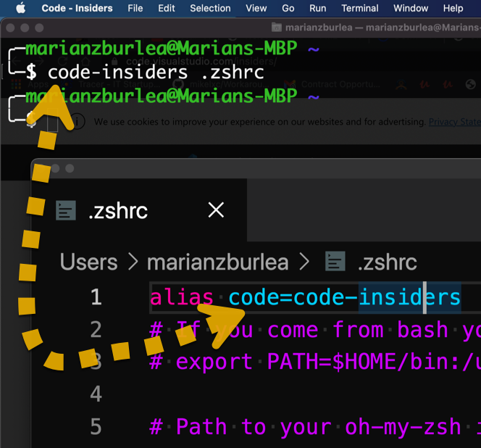This screenshot has width=481, height=448.
Task: Click the 'alias' keyword on line 1
Action: click(181, 297)
